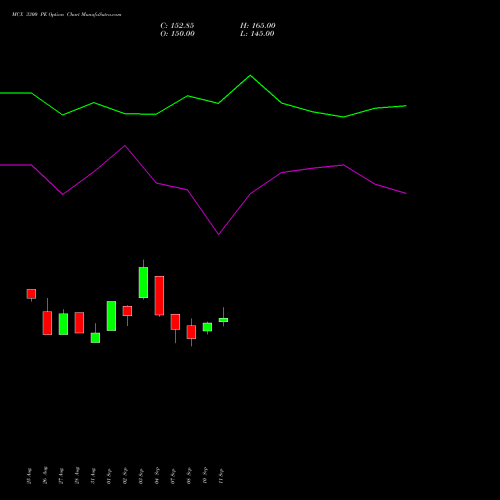This screenshot has height=500, width=500.
Task: Select the 27 Aug date label
Action: (x=61, y=476)
